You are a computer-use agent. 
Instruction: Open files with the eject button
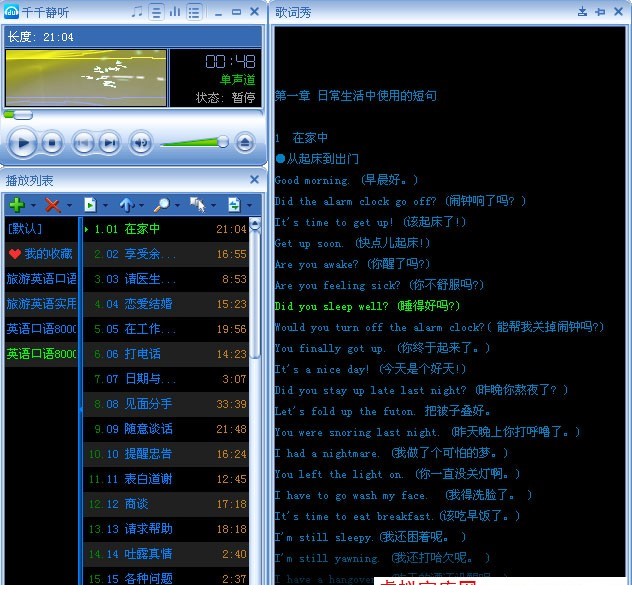click(x=245, y=142)
